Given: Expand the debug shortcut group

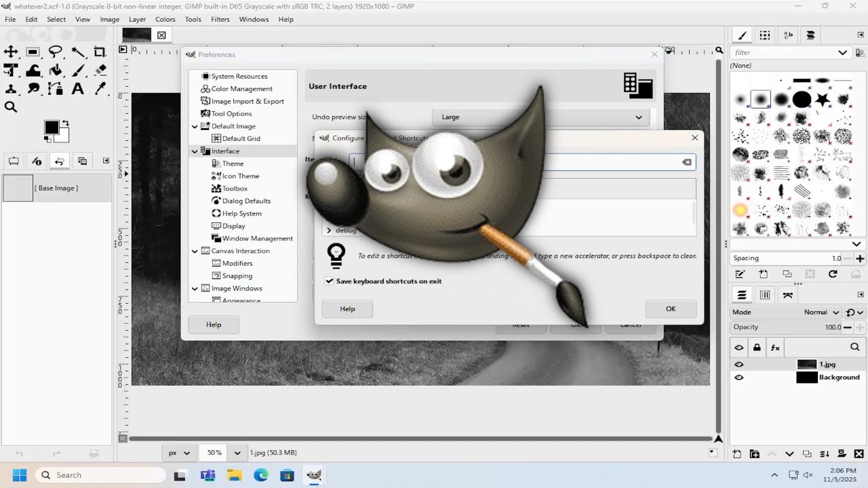Looking at the screenshot, I should click(x=329, y=230).
